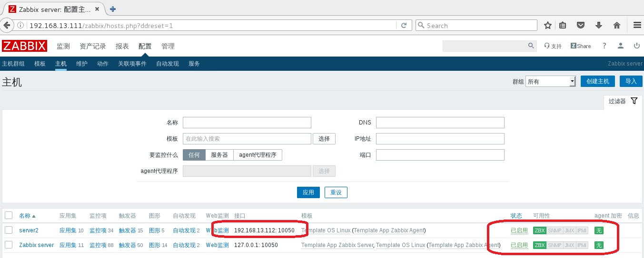
Task: Click the browser Search box
Action: [476, 25]
